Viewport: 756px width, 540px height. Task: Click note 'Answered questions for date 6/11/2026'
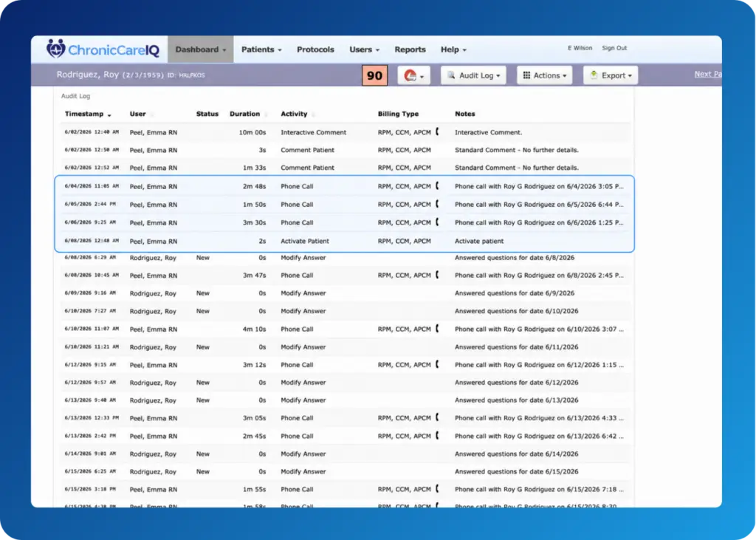coord(516,347)
